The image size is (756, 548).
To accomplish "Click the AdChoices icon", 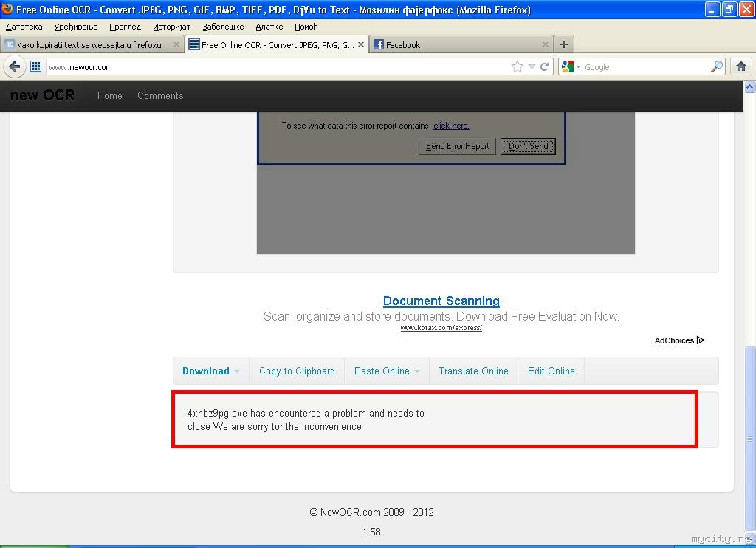I will (700, 340).
